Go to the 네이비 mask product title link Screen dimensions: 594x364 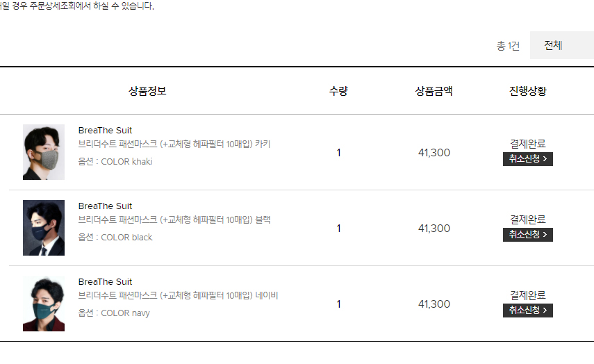click(x=178, y=296)
